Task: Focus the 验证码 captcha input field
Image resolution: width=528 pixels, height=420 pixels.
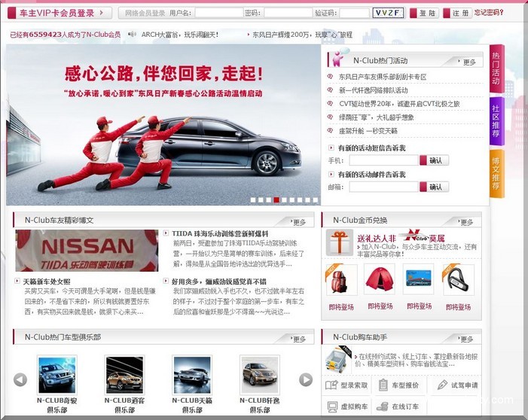Action: pyautogui.click(x=354, y=13)
